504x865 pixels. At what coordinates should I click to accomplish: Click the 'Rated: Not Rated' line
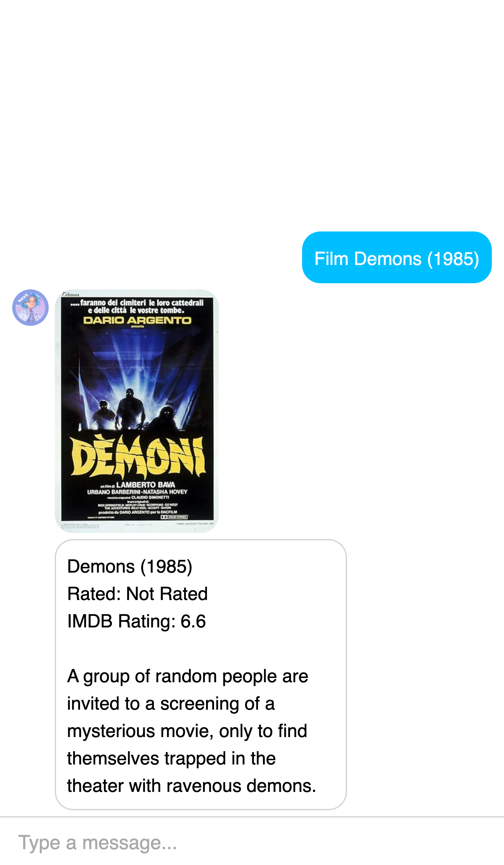138,594
